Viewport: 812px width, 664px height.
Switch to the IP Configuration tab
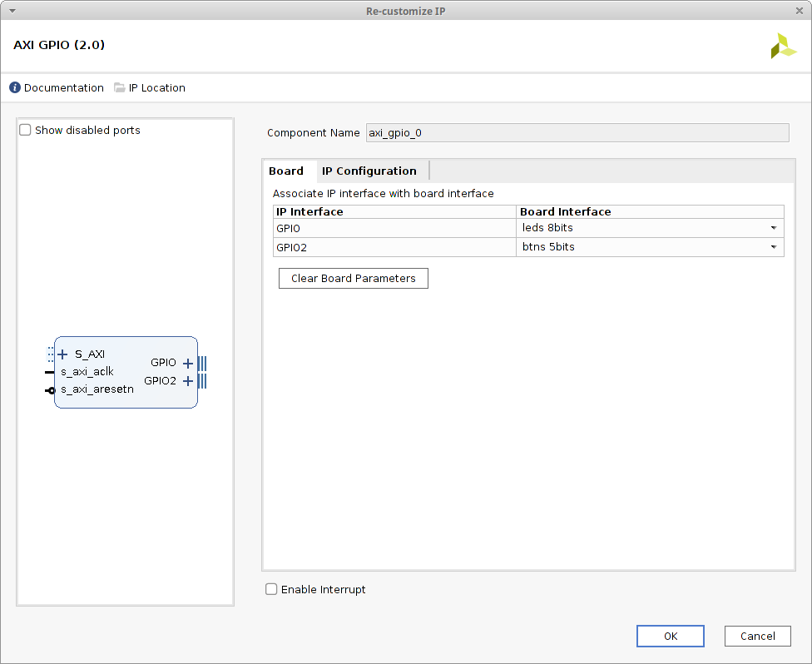pyautogui.click(x=369, y=171)
